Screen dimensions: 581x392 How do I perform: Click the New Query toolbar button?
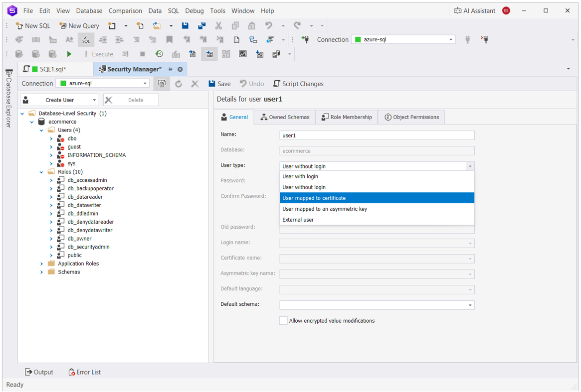coord(79,25)
